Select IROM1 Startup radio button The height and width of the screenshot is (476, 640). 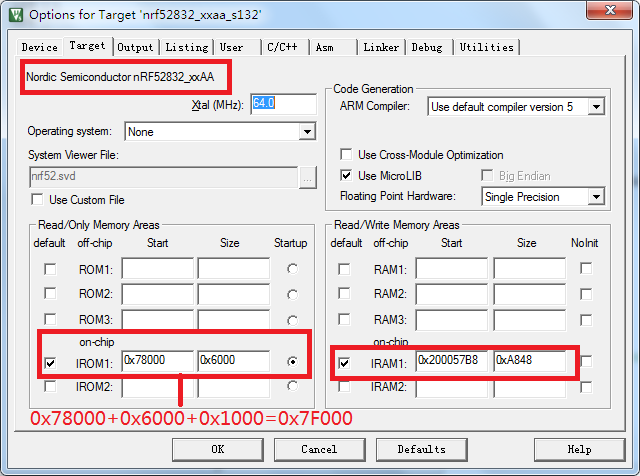[x=292, y=362]
